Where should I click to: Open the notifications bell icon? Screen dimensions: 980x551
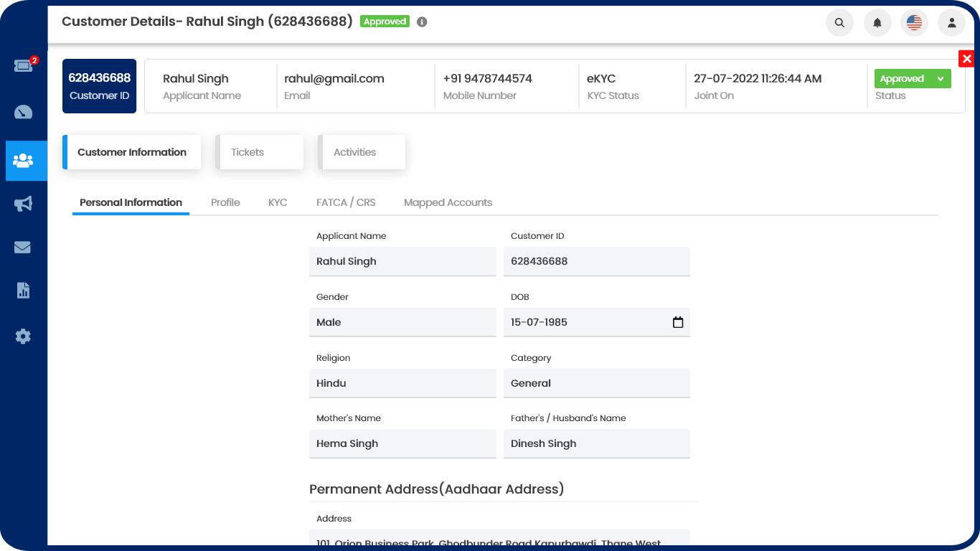tap(877, 23)
